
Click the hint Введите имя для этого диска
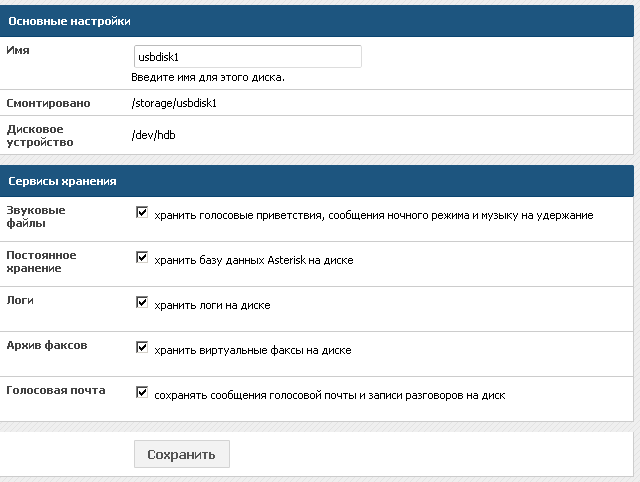(208, 78)
